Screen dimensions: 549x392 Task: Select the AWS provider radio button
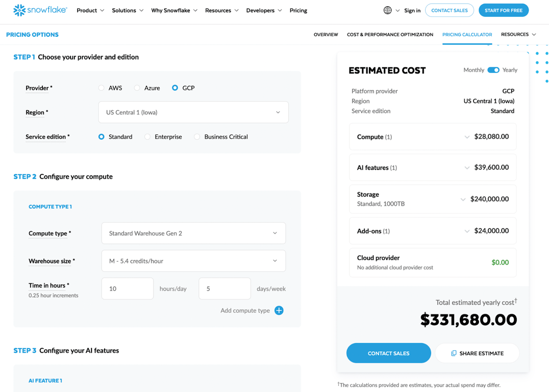click(x=101, y=88)
